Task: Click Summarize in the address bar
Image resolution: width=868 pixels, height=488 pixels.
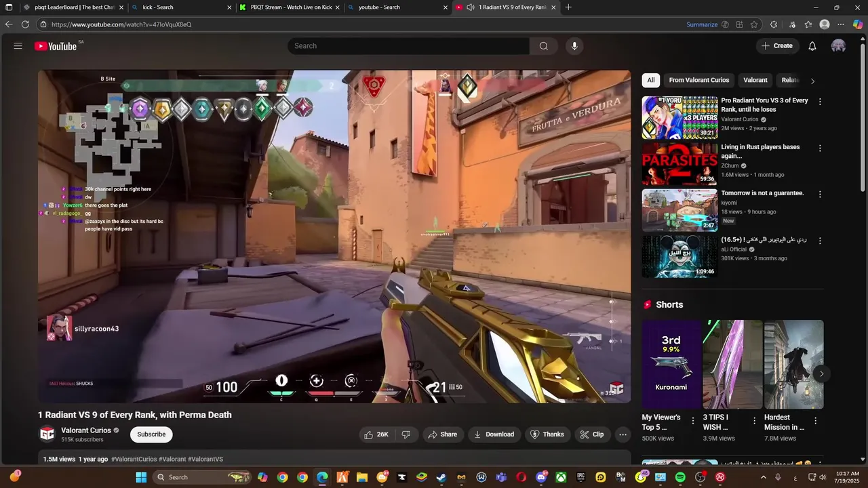Action: [702, 24]
